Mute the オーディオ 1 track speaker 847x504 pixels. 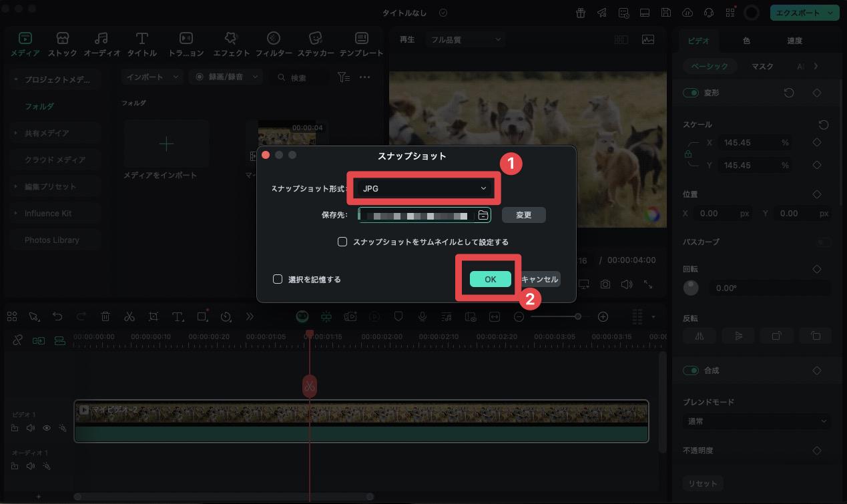[x=31, y=466]
